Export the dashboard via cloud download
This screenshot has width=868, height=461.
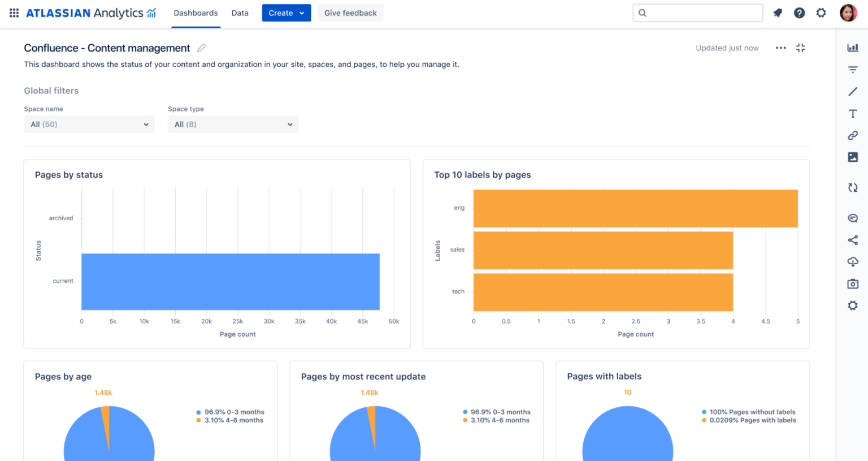tap(852, 261)
